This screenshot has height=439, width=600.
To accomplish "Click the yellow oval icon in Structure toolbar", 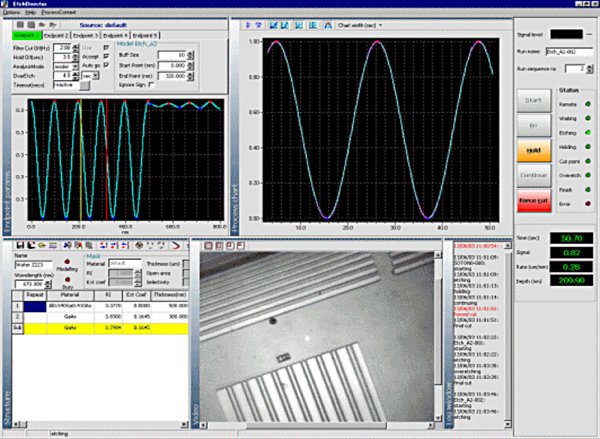I will (x=42, y=245).
